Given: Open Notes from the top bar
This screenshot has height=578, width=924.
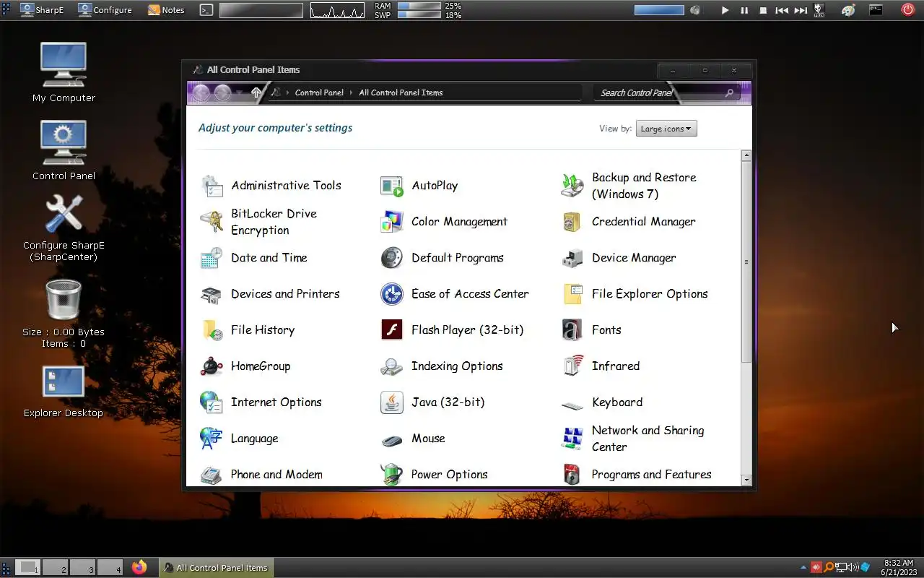Looking at the screenshot, I should point(166,10).
